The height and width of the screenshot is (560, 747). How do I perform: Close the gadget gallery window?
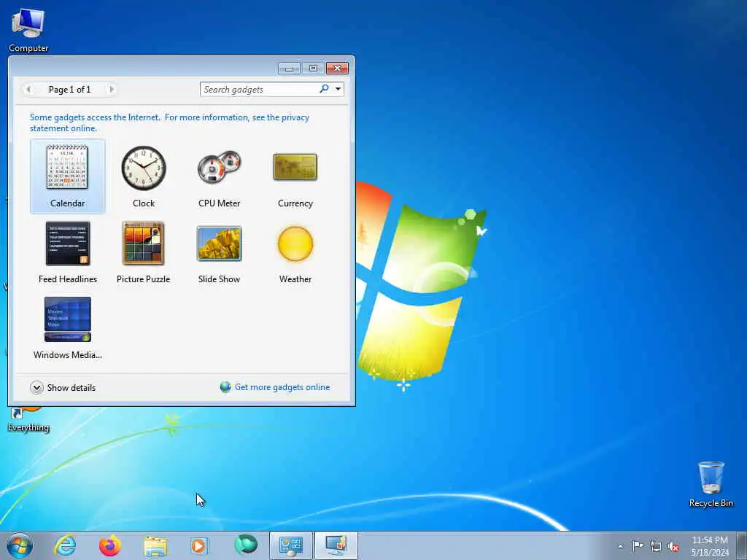(337, 69)
